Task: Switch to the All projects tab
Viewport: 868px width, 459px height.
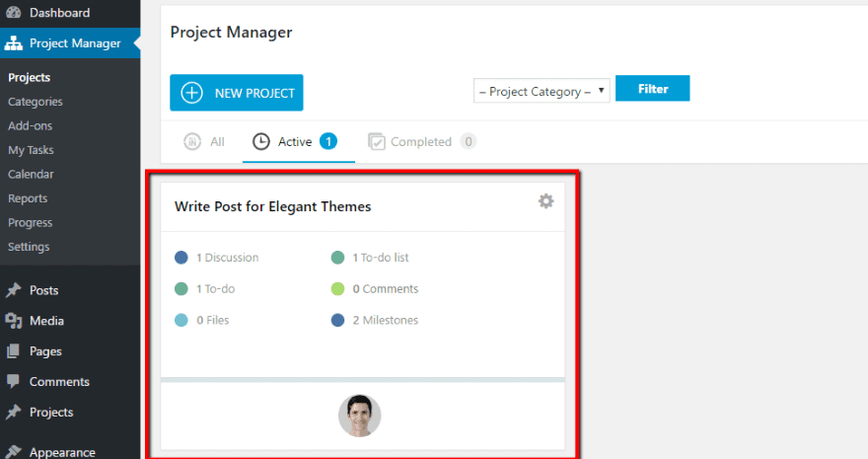Action: click(205, 142)
